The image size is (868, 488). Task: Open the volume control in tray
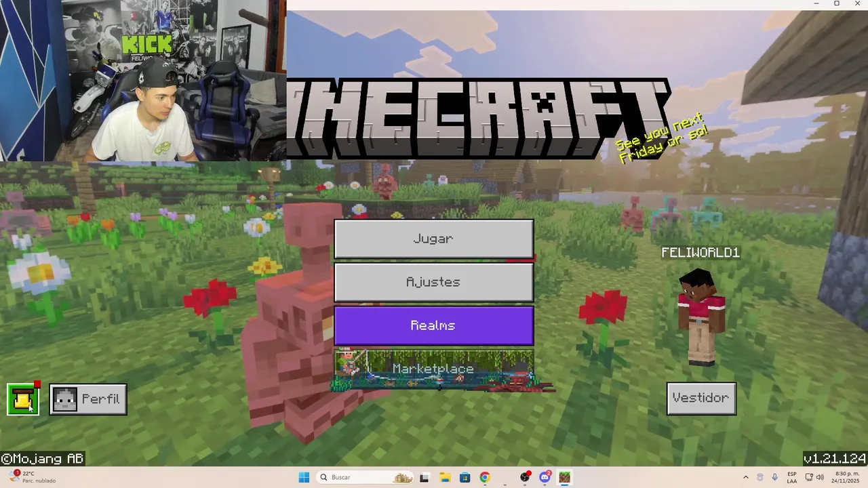tap(820, 477)
